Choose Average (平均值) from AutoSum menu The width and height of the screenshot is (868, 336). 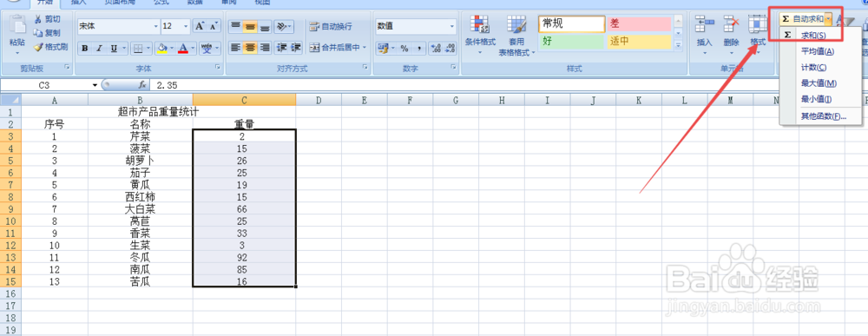820,51
